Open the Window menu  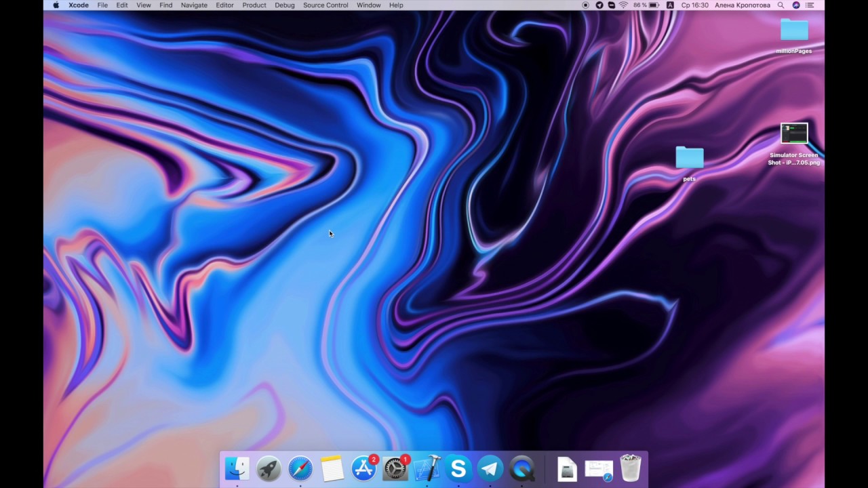point(369,5)
